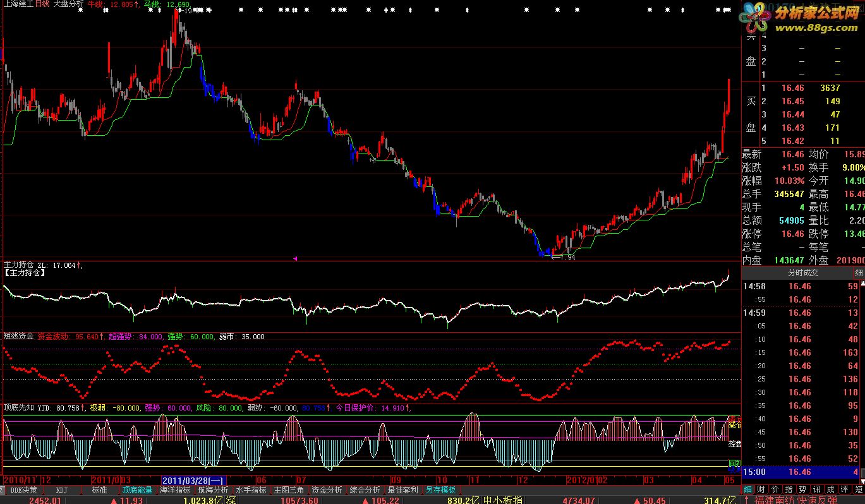The image size is (865, 504).
Task: Click the 涨停 16.46 limit-up value
Action: [792, 234]
